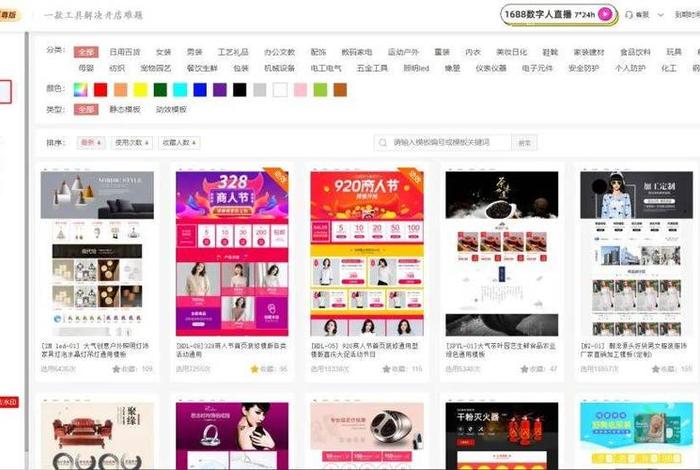Screen dimensions: 700x470
Task: Open the 干粉灭火器 template thumbnail
Action: point(502,435)
